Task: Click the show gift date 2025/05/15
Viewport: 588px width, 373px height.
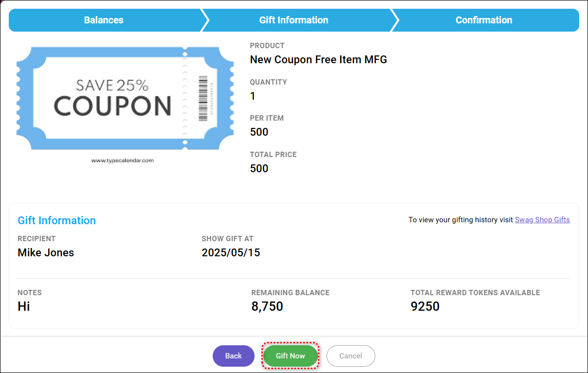Action: click(x=231, y=252)
